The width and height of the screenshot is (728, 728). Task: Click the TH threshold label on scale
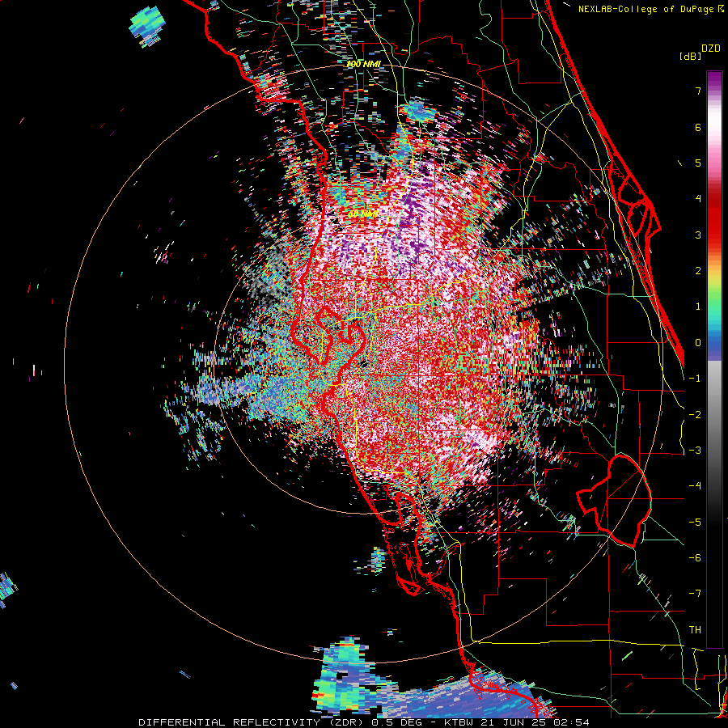point(695,630)
